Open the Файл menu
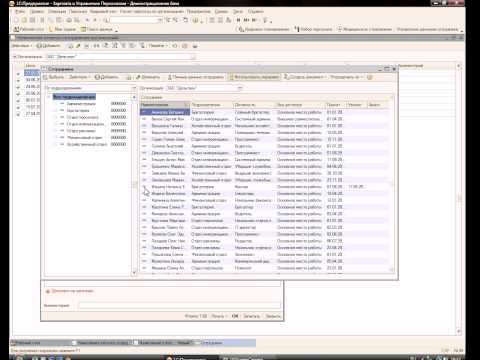This screenshot has height=360, width=480. [x=19, y=11]
